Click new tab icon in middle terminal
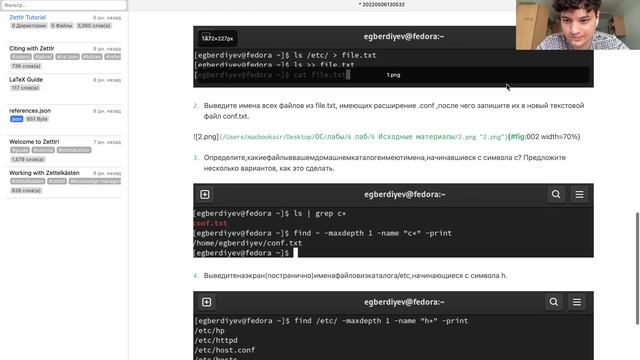 205,194
